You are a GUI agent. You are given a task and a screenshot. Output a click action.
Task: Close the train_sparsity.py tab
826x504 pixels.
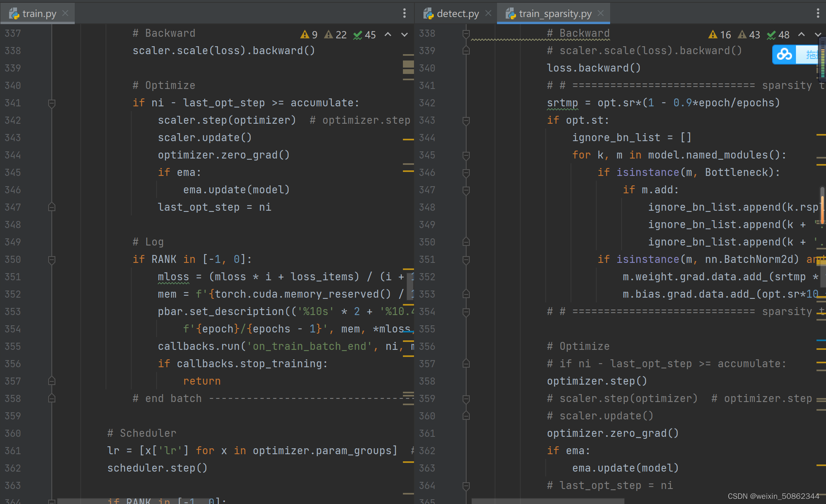pyautogui.click(x=601, y=13)
